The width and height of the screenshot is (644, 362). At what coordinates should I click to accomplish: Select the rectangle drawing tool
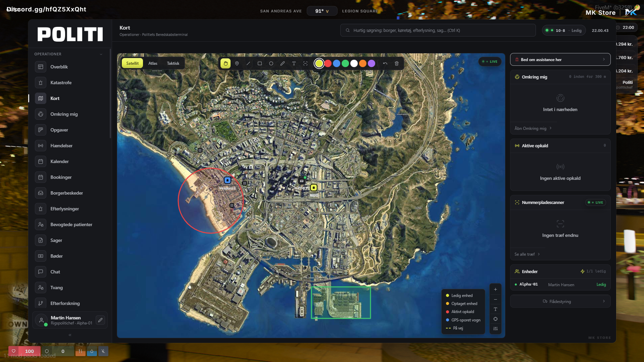point(260,63)
